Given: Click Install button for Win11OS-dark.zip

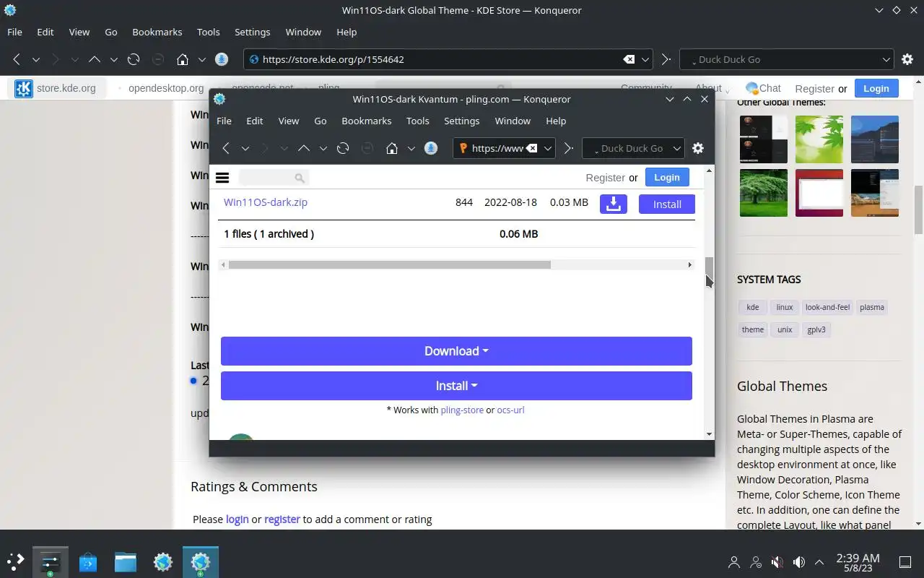Looking at the screenshot, I should (x=667, y=204).
